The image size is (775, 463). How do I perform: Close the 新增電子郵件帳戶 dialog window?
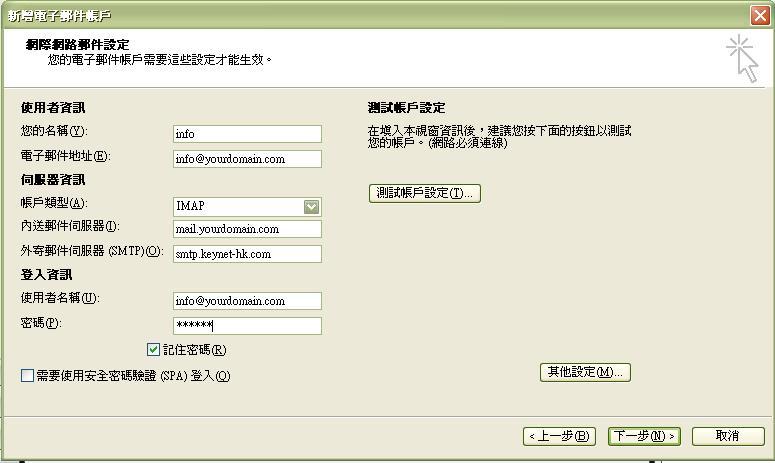(x=760, y=16)
